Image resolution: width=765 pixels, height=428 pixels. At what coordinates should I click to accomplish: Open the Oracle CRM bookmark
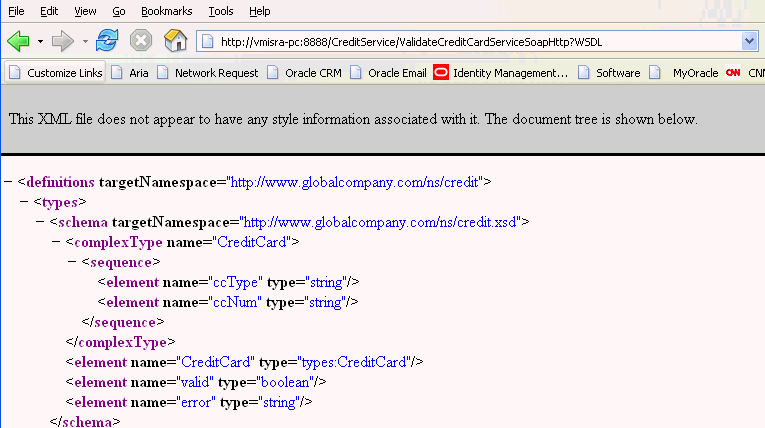coord(304,73)
